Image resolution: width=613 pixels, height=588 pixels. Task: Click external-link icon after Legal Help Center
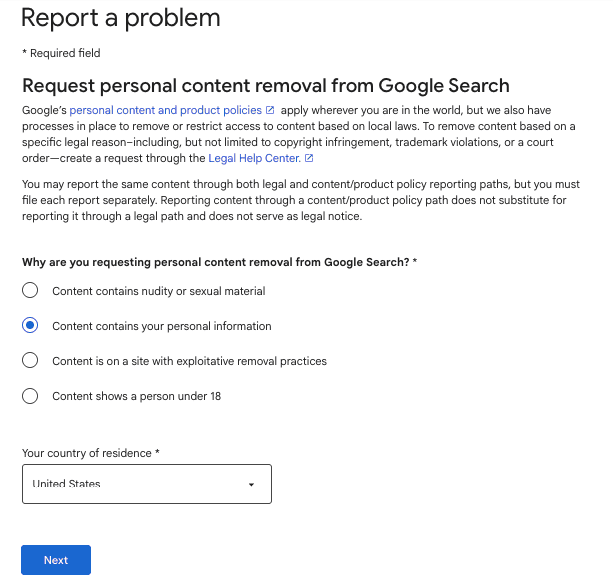[x=309, y=158]
